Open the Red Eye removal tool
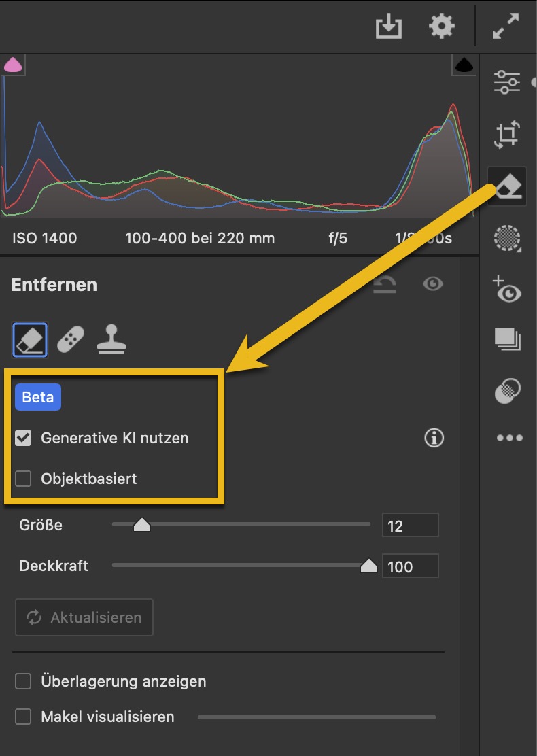537x756 pixels. (507, 290)
